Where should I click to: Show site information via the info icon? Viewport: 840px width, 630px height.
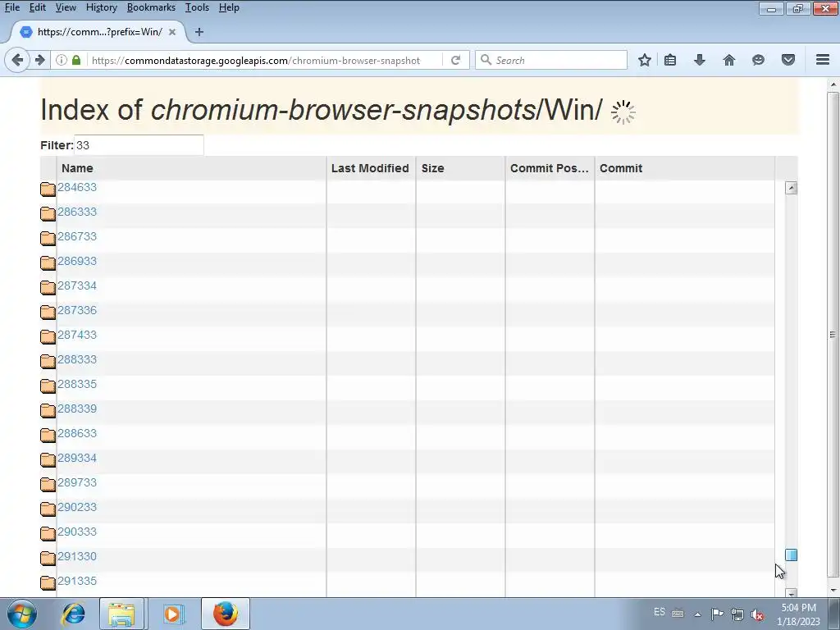click(61, 60)
